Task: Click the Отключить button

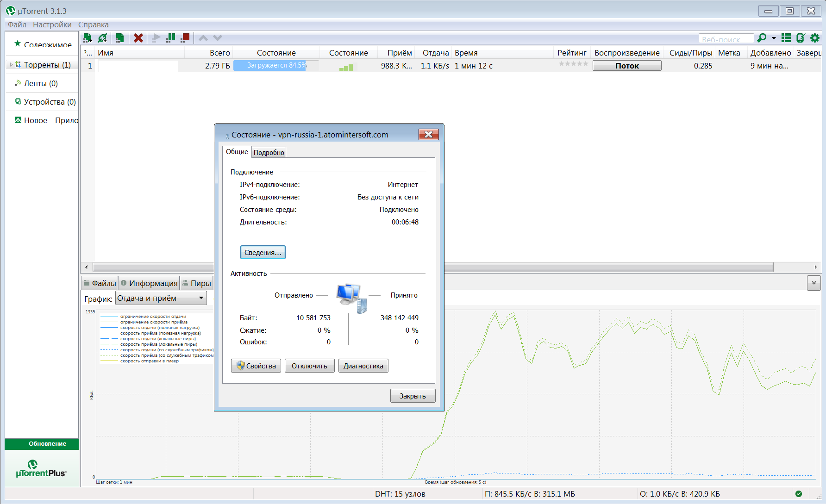Action: click(x=309, y=366)
